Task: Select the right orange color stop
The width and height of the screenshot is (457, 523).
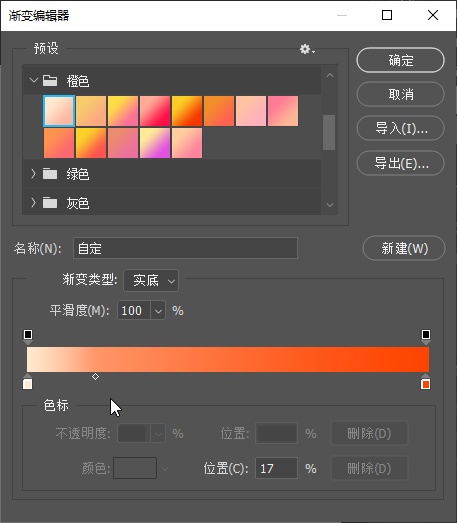Action: coord(425,382)
